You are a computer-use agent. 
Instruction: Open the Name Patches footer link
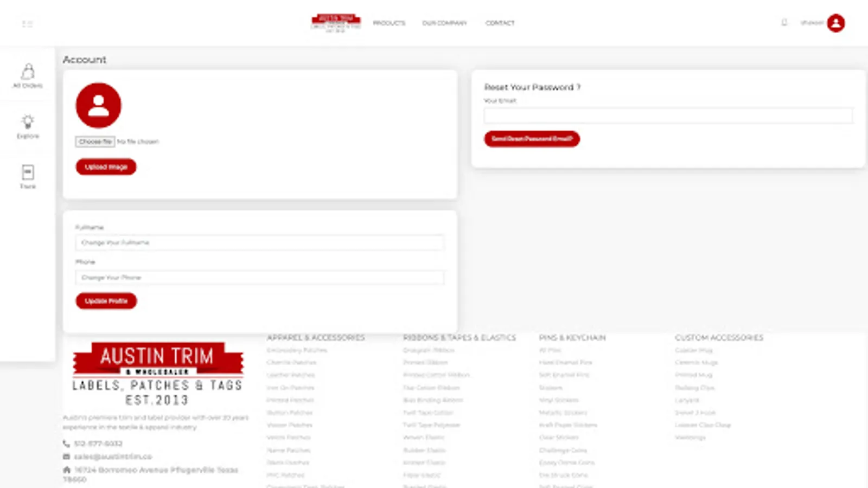[289, 450]
